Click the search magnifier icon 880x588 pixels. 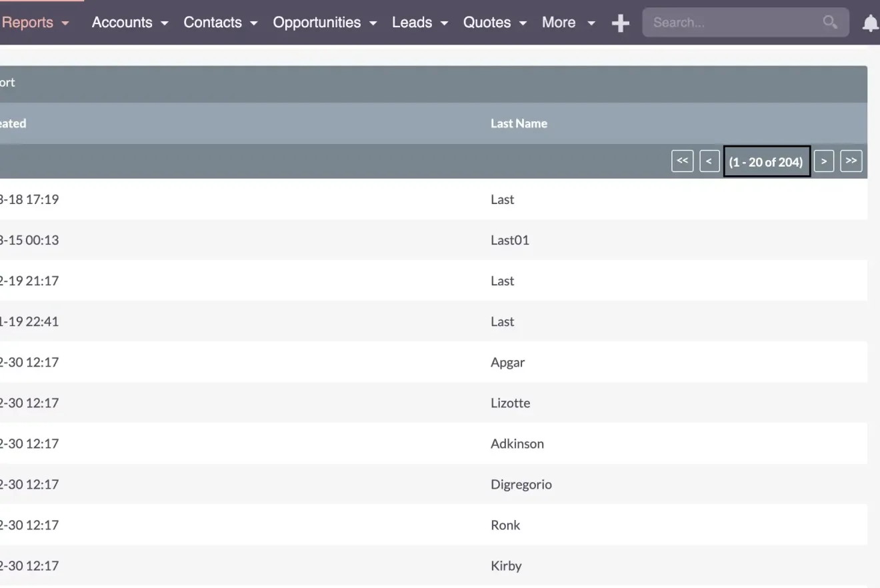[830, 22]
